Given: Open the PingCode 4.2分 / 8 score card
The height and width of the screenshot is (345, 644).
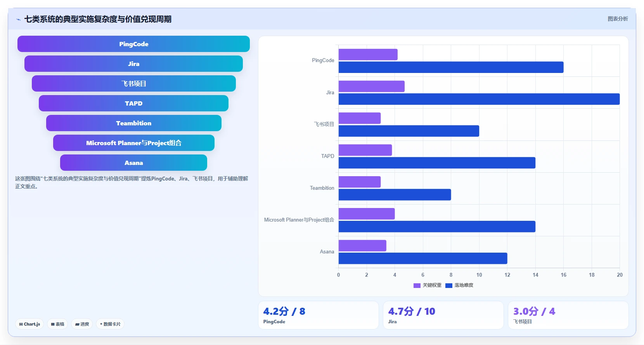Looking at the screenshot, I should point(319,315).
